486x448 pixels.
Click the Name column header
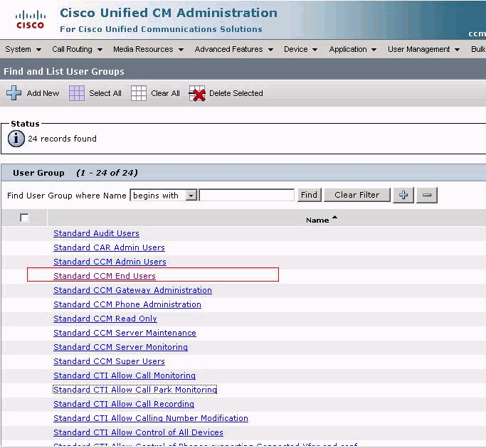[317, 220]
